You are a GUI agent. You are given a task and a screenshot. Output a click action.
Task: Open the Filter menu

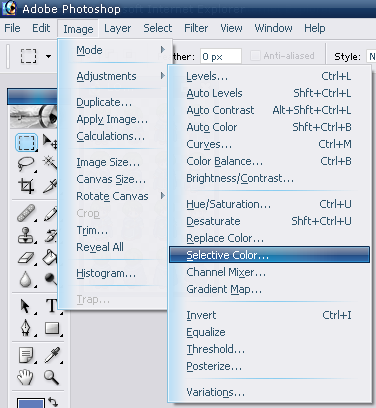pos(196,28)
